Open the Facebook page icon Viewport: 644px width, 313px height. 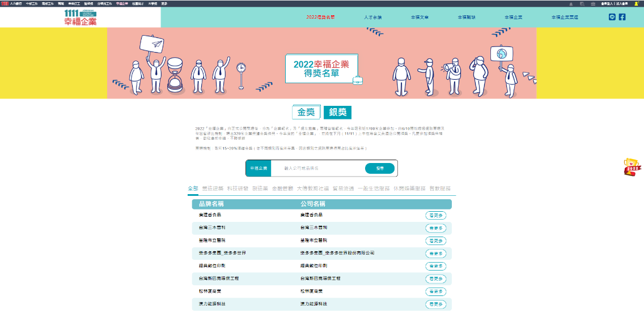(622, 17)
